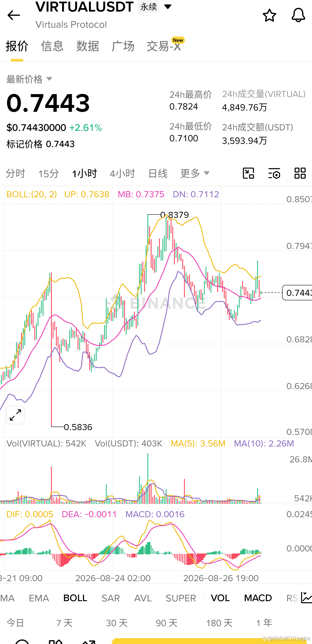
Task: Switch to the 广场 tab
Action: tap(123, 46)
